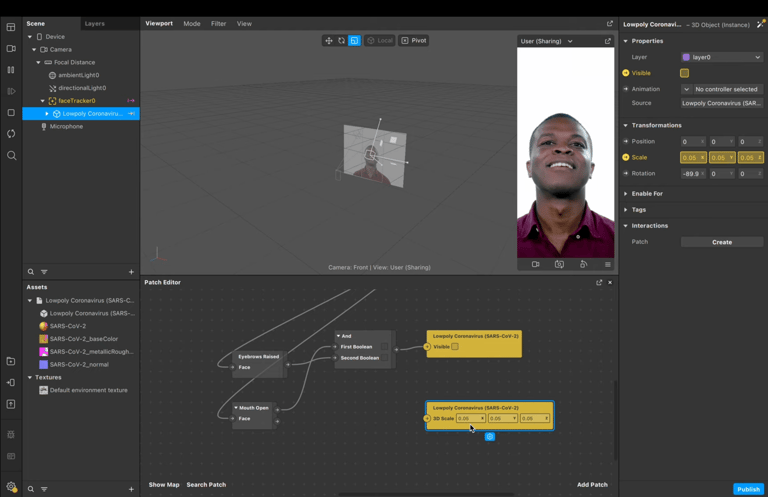Screen dimensions: 768x497
Task: Collapse the Properties section
Action: pos(625,41)
